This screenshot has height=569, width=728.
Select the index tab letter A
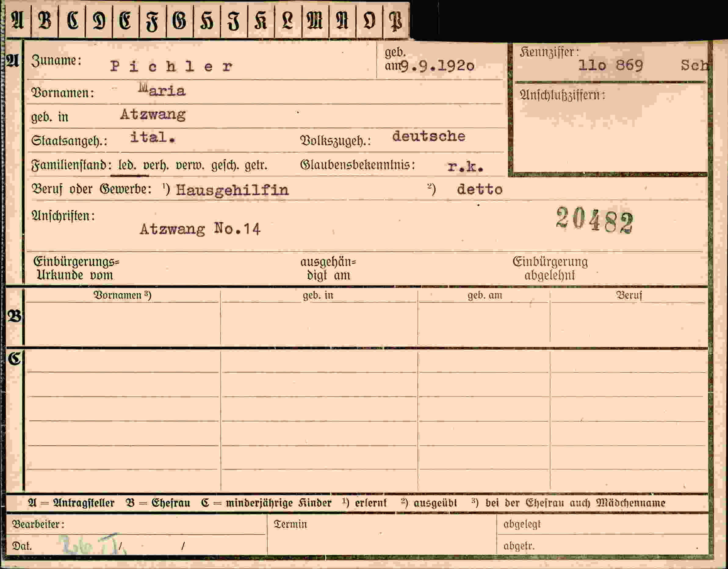tap(18, 20)
